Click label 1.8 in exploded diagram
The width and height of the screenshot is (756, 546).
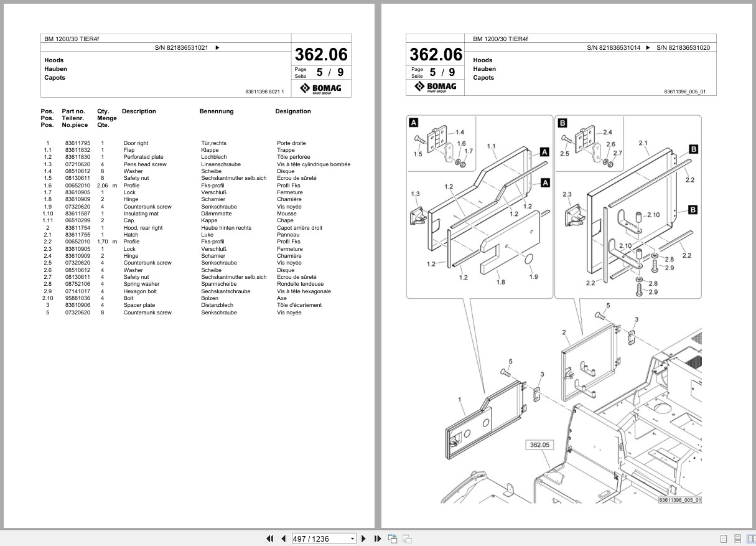click(x=501, y=282)
